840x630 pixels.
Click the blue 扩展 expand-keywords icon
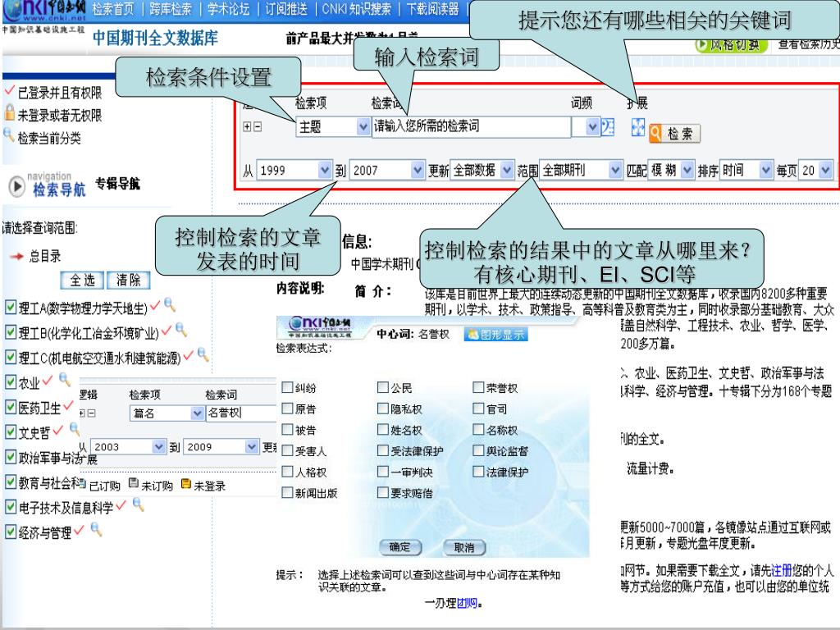pos(637,127)
